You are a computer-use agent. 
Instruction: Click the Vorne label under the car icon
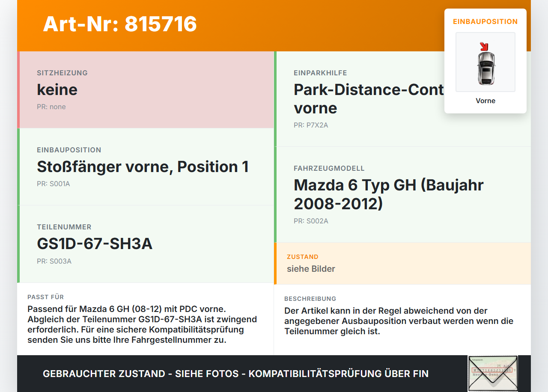click(485, 101)
